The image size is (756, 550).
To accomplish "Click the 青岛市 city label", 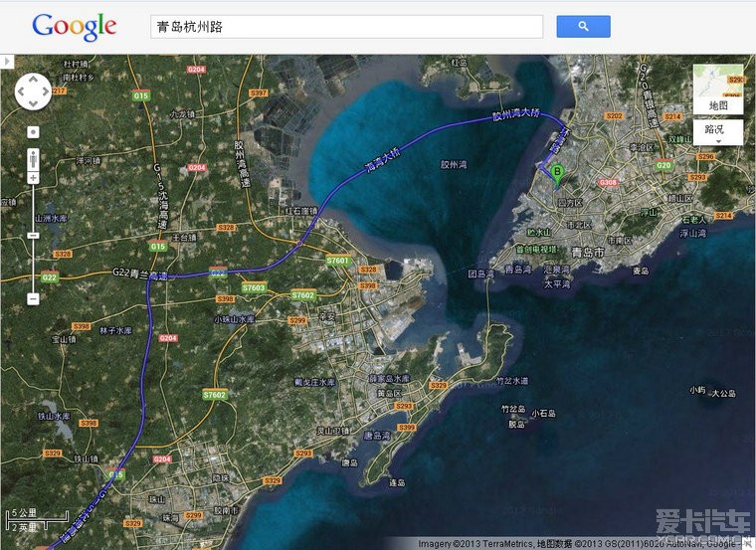I will [x=588, y=252].
